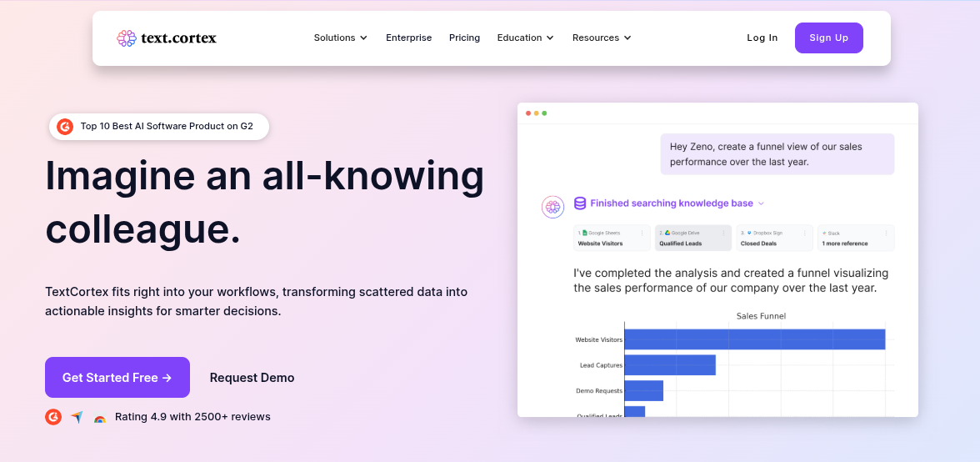Click the Zeno brain avatar icon
The height and width of the screenshot is (462, 980).
[x=552, y=207]
